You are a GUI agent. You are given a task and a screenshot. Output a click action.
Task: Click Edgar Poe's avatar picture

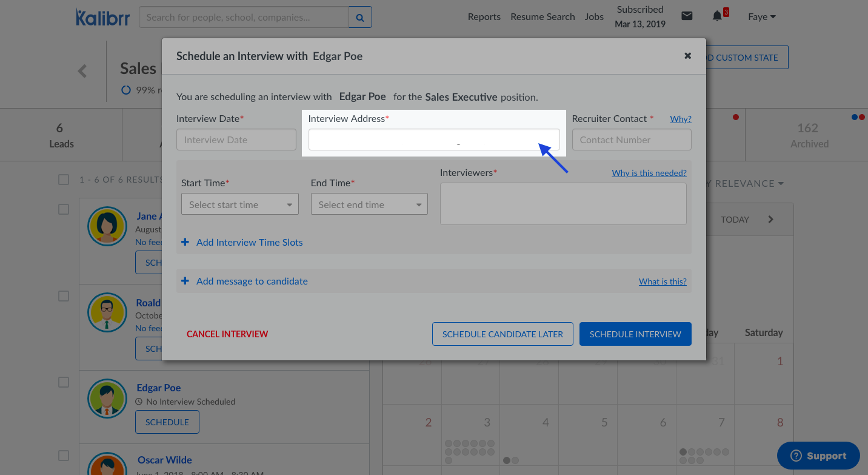107,399
